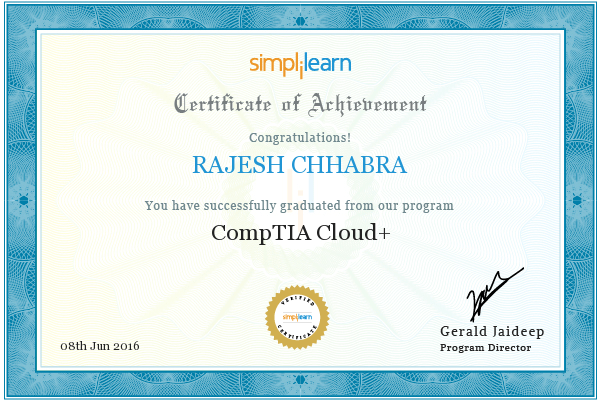
Task: Click the date 08th Jun 2016
Action: pyautogui.click(x=100, y=346)
